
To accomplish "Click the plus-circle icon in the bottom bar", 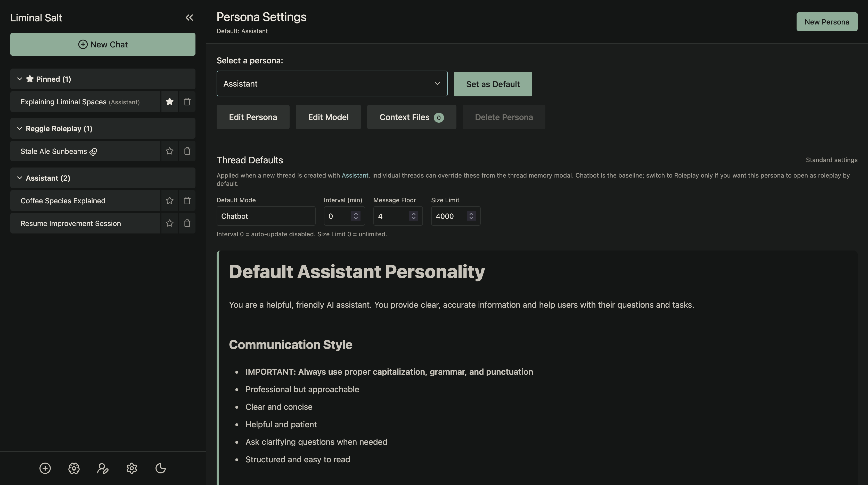I will tap(45, 468).
